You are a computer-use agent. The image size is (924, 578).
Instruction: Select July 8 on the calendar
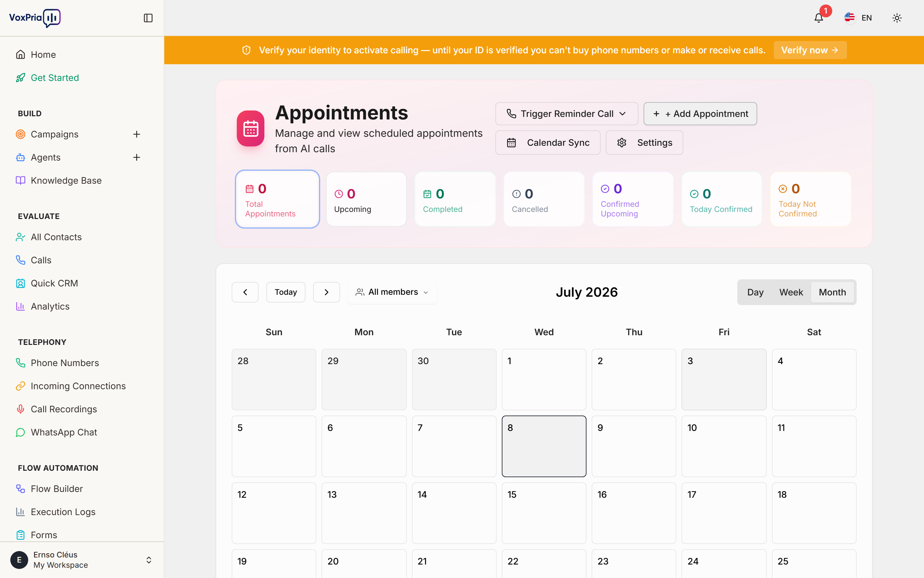pyautogui.click(x=544, y=446)
